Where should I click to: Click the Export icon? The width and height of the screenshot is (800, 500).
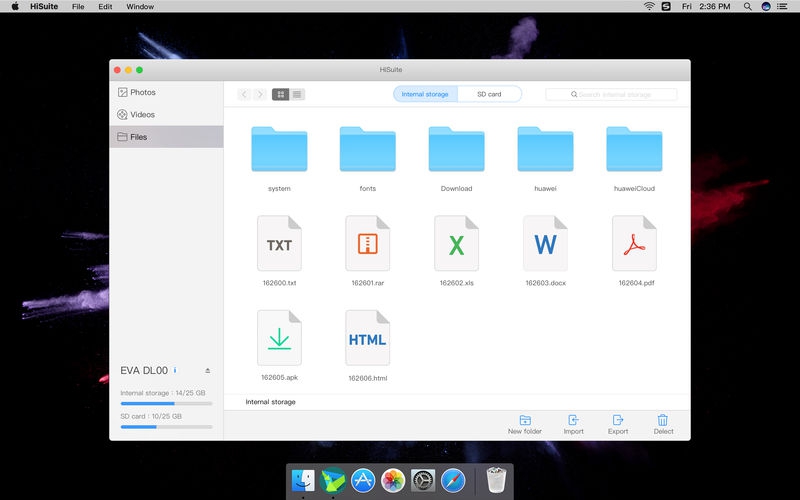coord(618,420)
